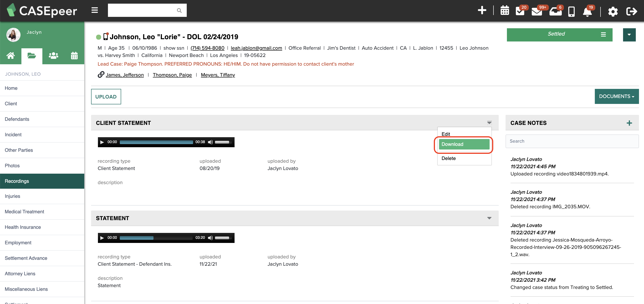This screenshot has height=304, width=644.
Task: Click the note 'Uploaded recording video1834801939.mp4.'
Action: click(x=559, y=174)
